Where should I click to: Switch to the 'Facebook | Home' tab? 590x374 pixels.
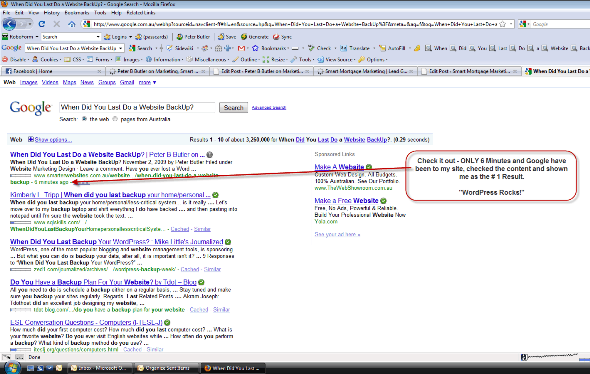point(53,71)
